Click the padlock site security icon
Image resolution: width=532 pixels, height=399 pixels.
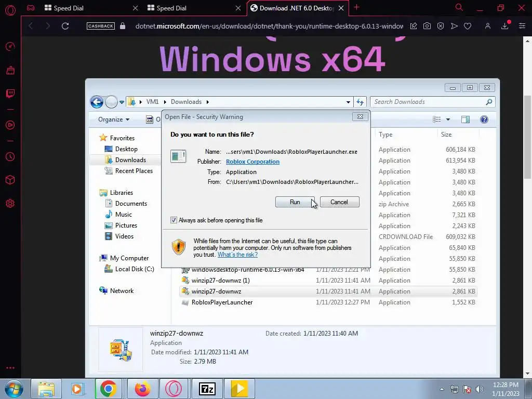click(x=123, y=26)
